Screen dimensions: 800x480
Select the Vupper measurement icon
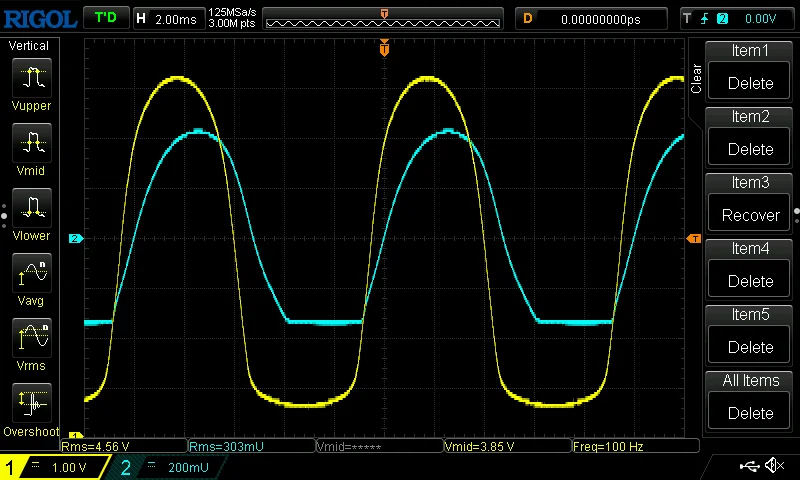pos(33,79)
